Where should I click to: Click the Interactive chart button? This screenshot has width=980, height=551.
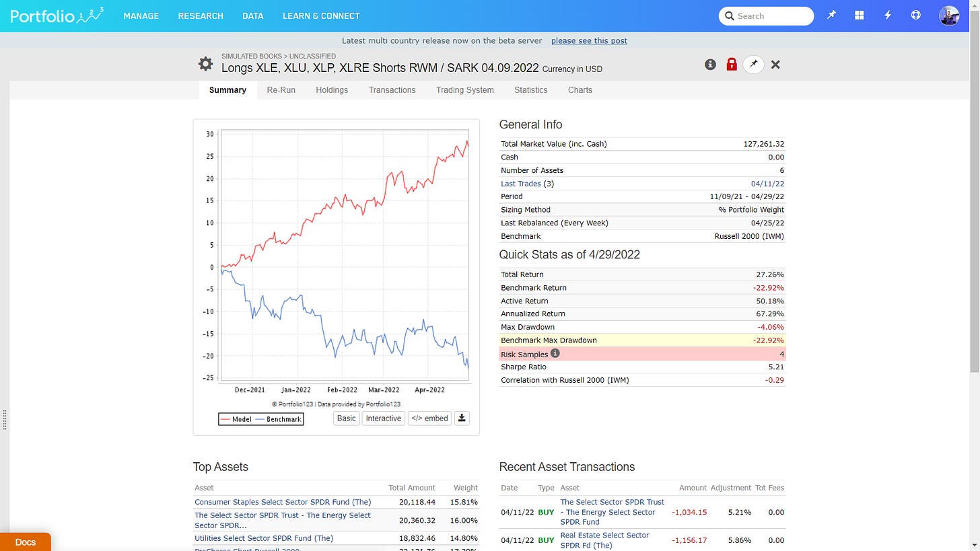(x=384, y=418)
